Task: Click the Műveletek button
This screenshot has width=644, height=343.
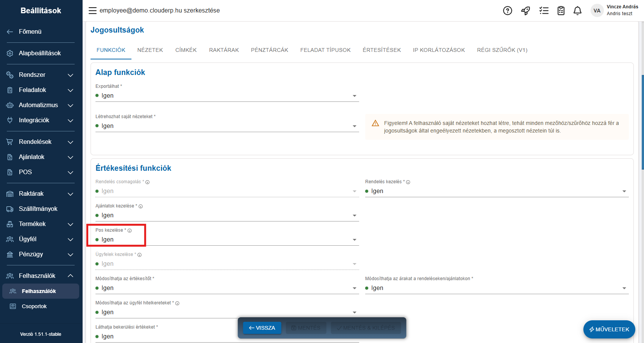Action: tap(609, 329)
